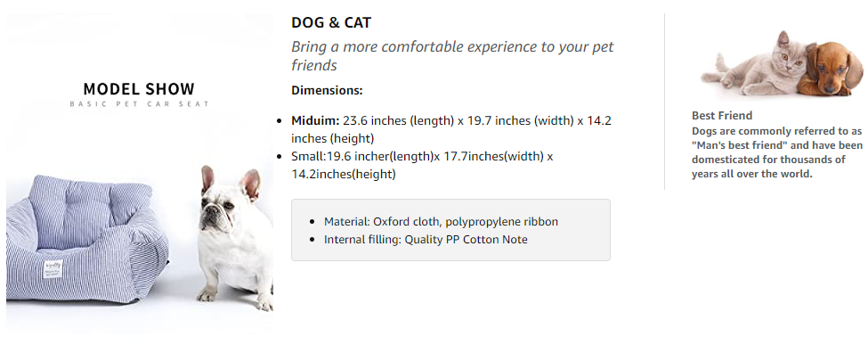
Task: Click the white French bulldog photo
Action: (236, 238)
